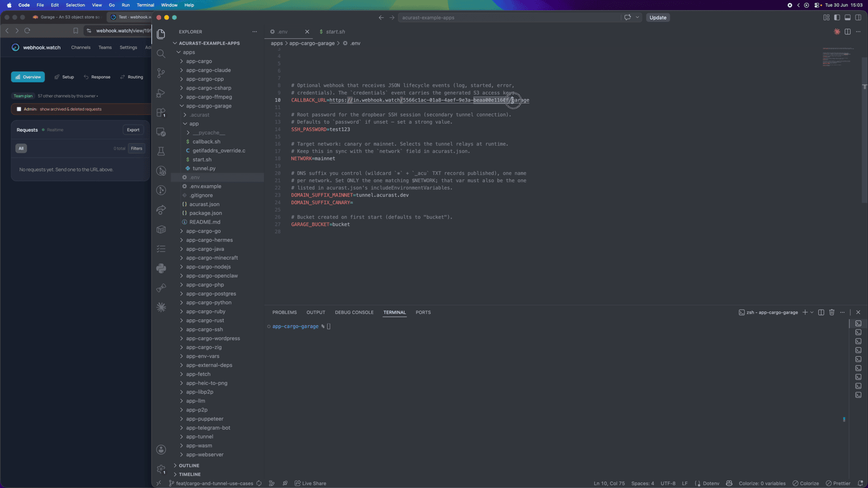868x488 pixels.
Task: Open the Remote Explorer icon
Action: pyautogui.click(x=161, y=132)
